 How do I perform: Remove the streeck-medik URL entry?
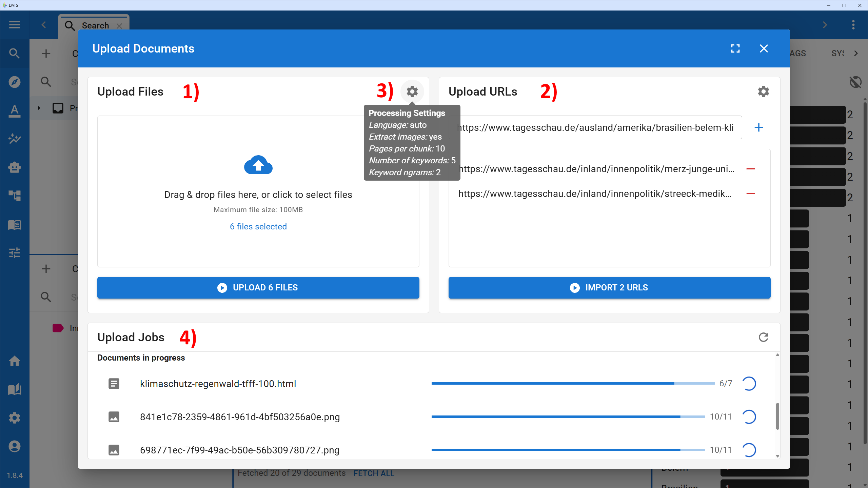tap(751, 194)
